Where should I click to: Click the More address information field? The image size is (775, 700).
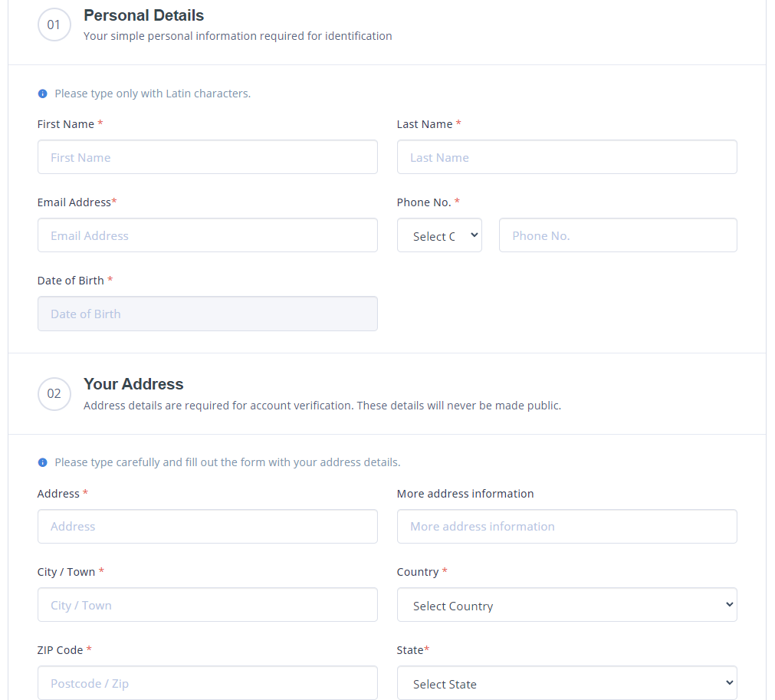pos(567,527)
